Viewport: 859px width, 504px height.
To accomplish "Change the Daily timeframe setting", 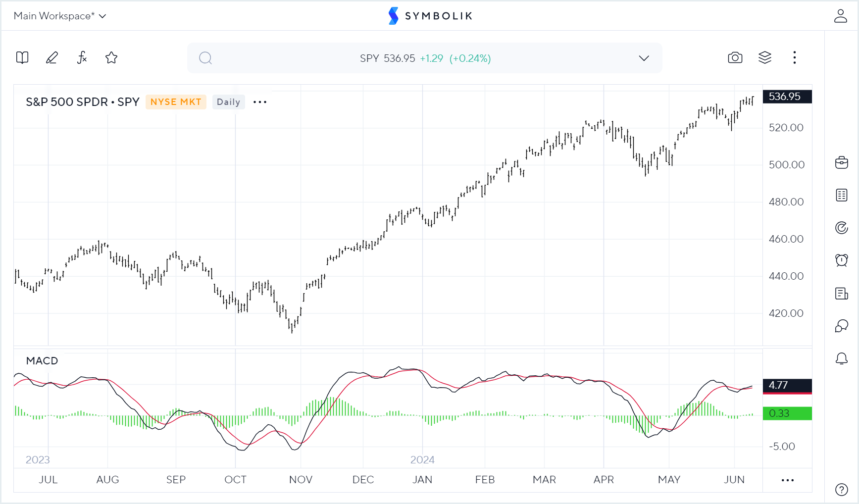I will [228, 102].
